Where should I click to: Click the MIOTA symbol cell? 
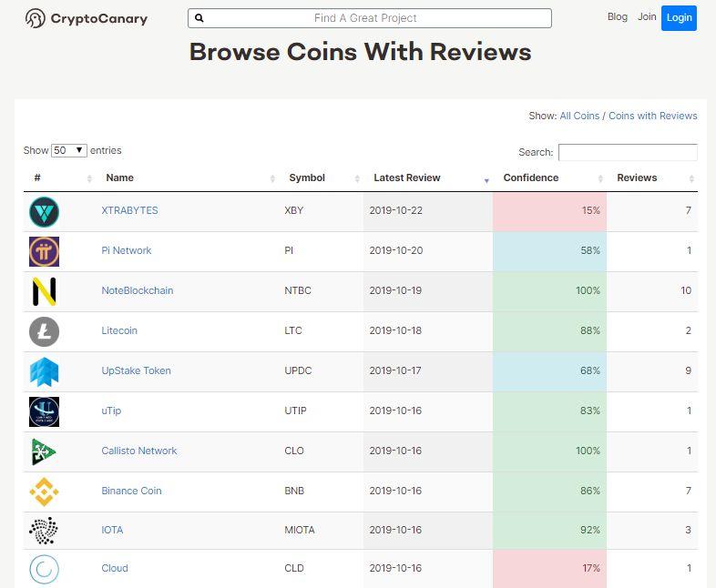coord(300,530)
